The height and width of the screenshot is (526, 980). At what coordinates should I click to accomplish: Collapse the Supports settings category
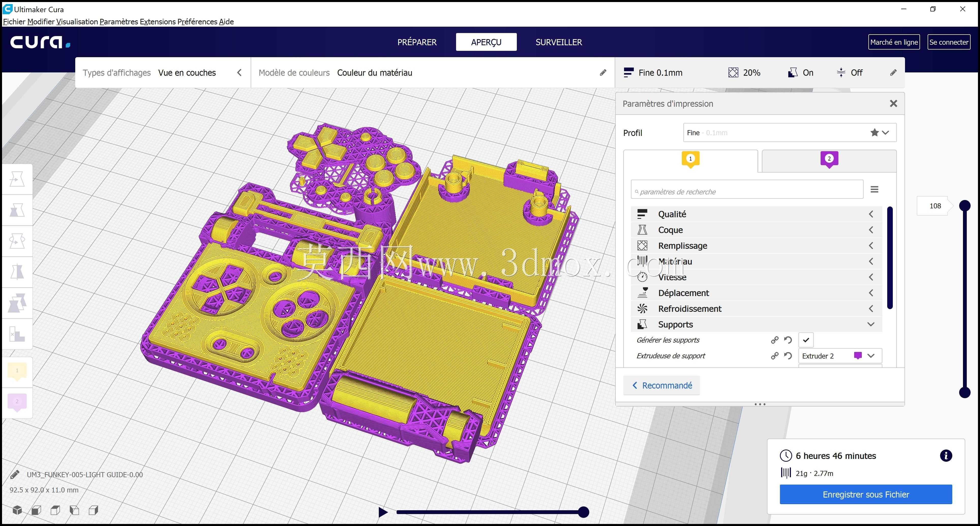(756, 324)
